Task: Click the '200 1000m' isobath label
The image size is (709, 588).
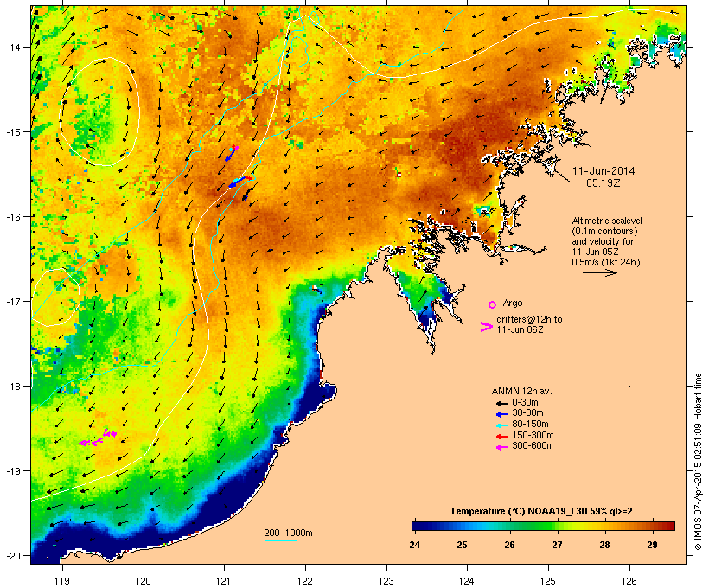Action: [288, 533]
